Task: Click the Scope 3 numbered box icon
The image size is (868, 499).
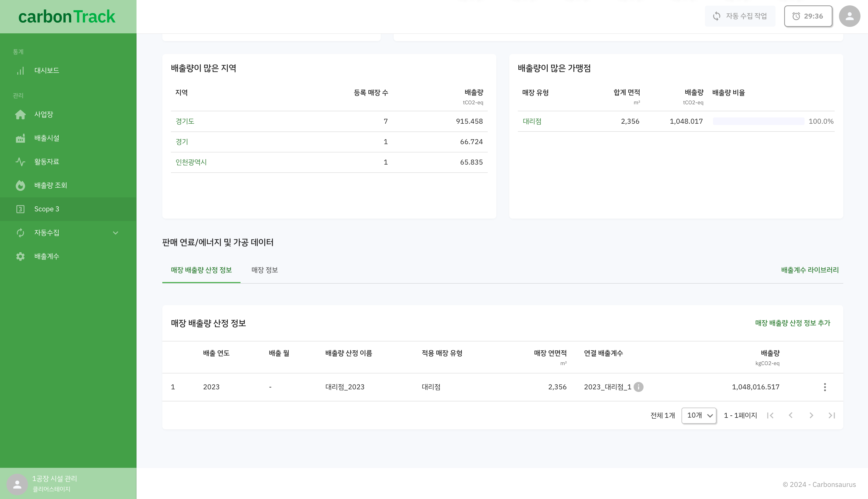Action: 20,209
